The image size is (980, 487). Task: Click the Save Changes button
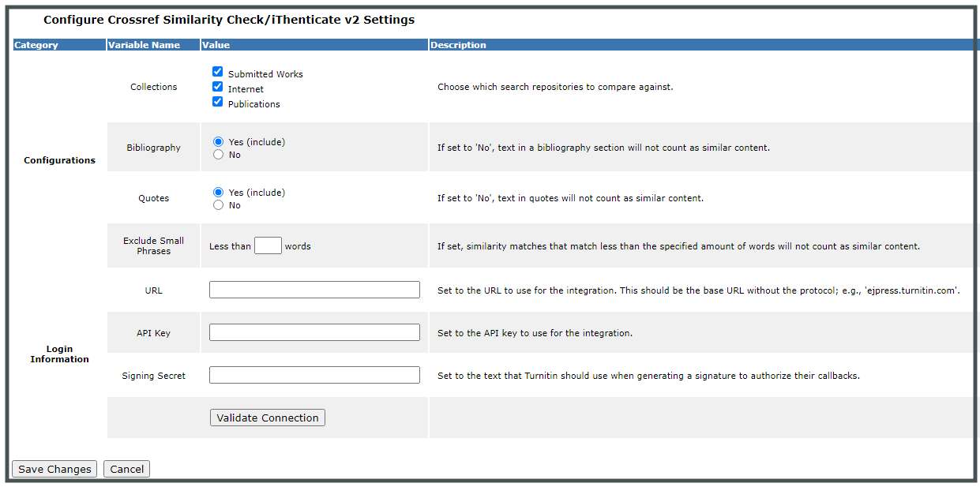click(x=54, y=468)
